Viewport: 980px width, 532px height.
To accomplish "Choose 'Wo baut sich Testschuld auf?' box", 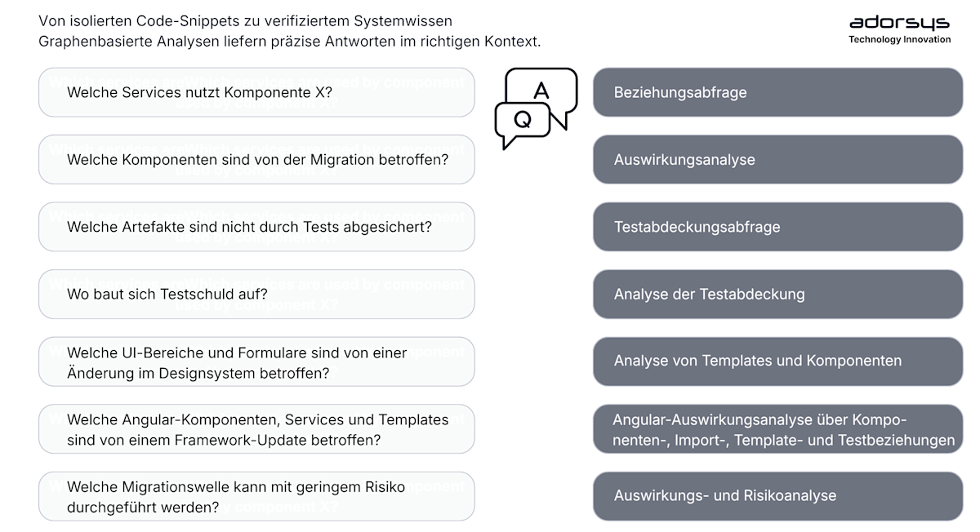I will pyautogui.click(x=256, y=295).
